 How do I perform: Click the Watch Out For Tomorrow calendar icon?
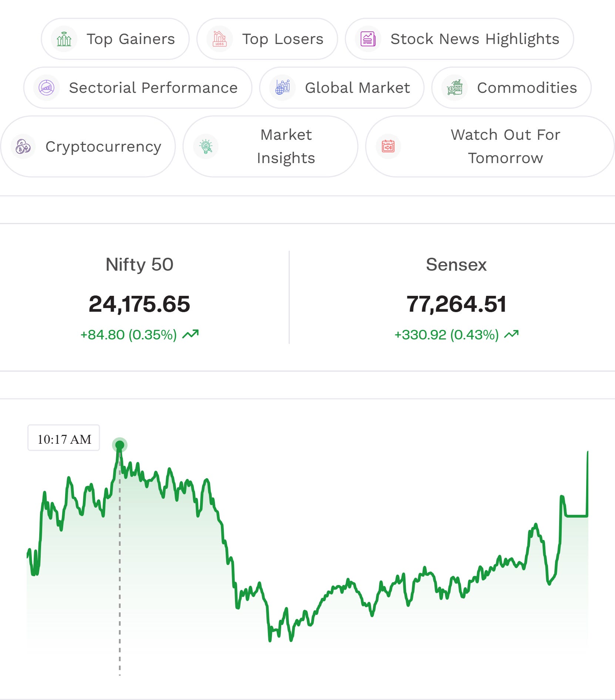[388, 146]
